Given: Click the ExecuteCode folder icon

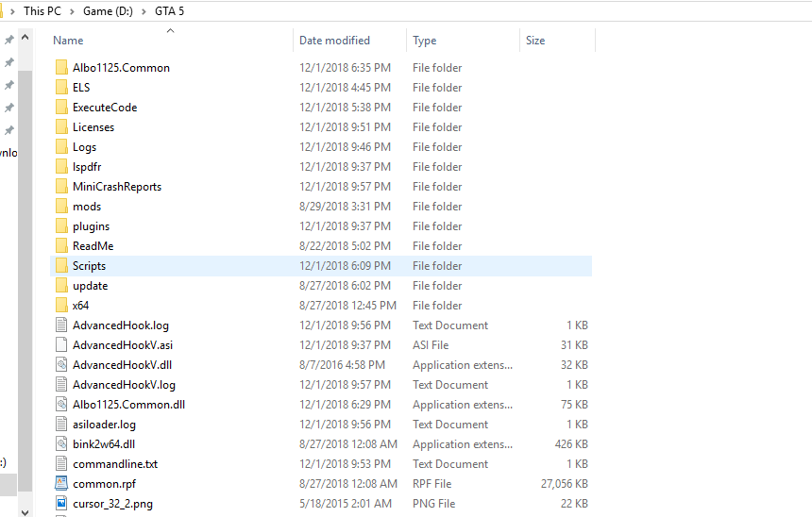Looking at the screenshot, I should tap(61, 108).
